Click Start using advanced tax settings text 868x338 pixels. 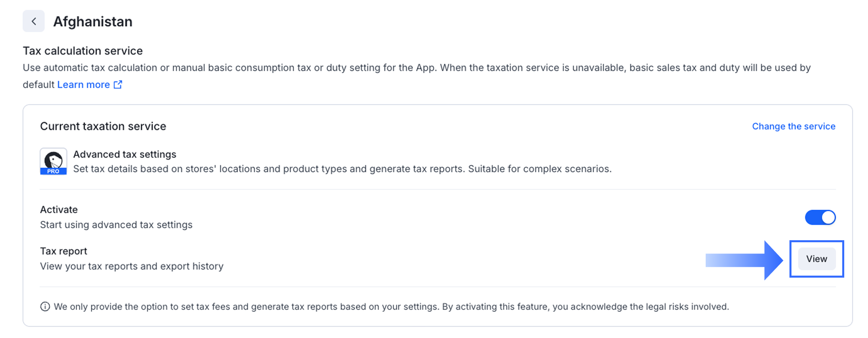116,225
